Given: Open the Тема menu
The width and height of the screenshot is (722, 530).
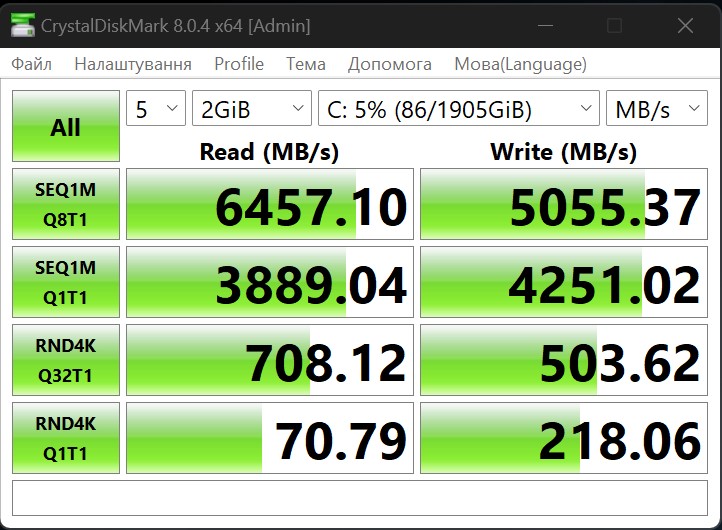Looking at the screenshot, I should click(x=305, y=64).
